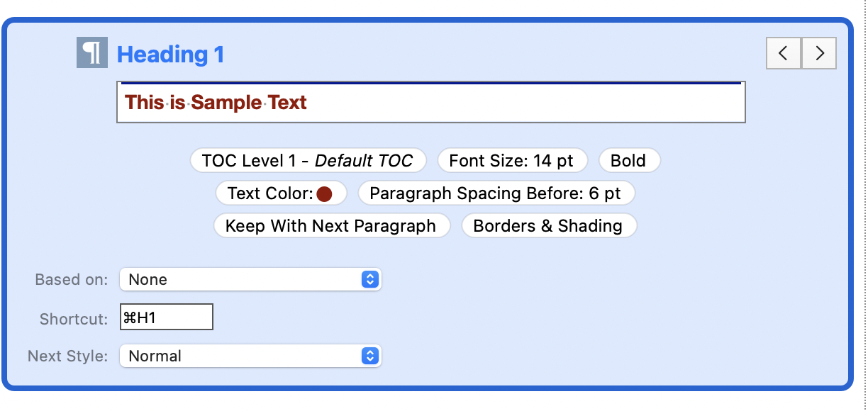This screenshot has width=868, height=411.
Task: Click the Text Color attribute pill label
Action: tap(270, 193)
